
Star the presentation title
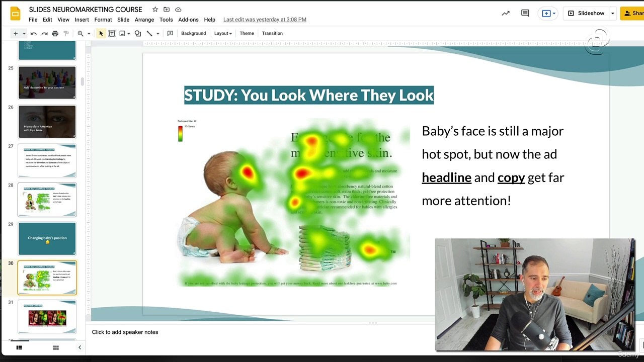155,9
